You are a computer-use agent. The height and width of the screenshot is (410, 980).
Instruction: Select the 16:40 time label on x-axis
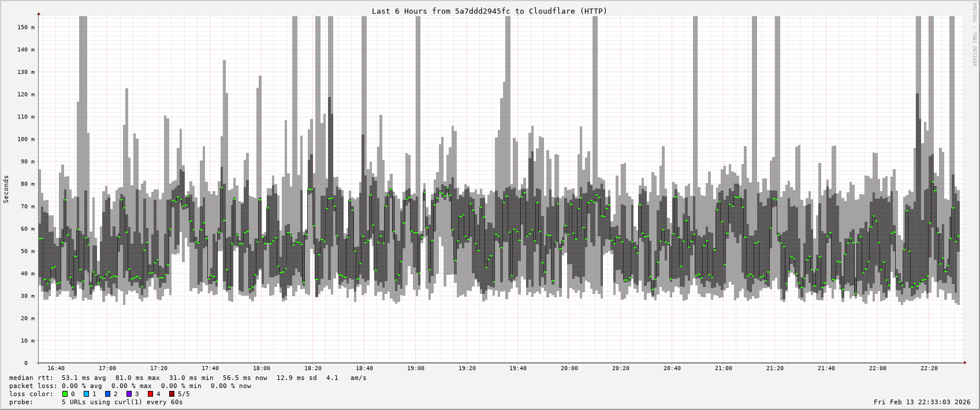(56, 368)
